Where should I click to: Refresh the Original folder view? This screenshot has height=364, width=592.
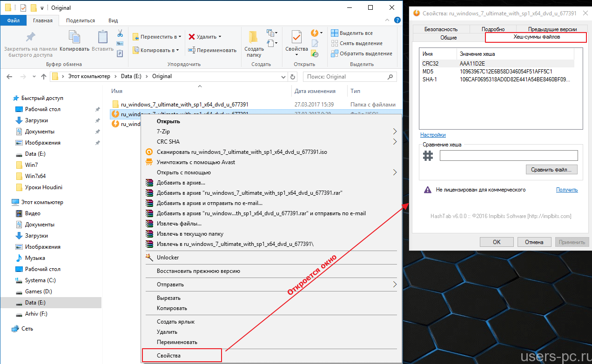(x=293, y=77)
